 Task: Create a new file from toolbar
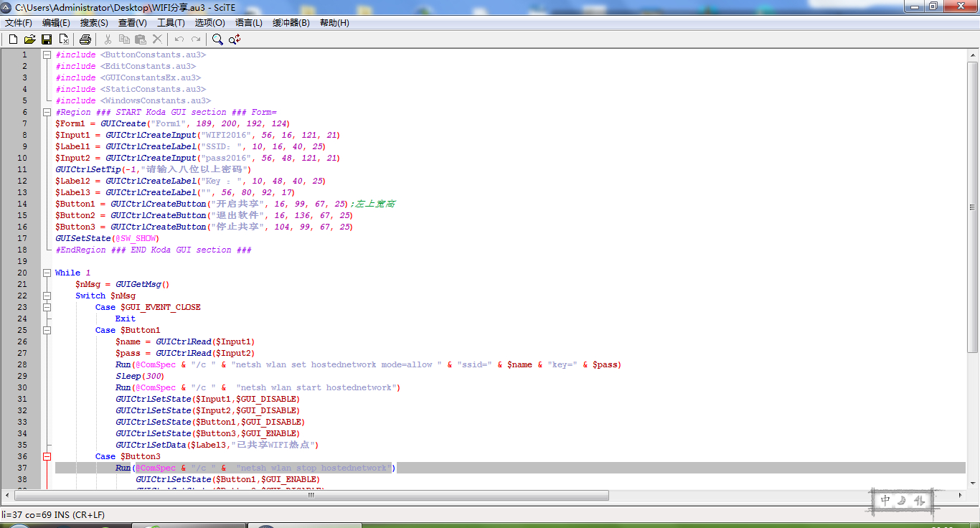click(13, 39)
